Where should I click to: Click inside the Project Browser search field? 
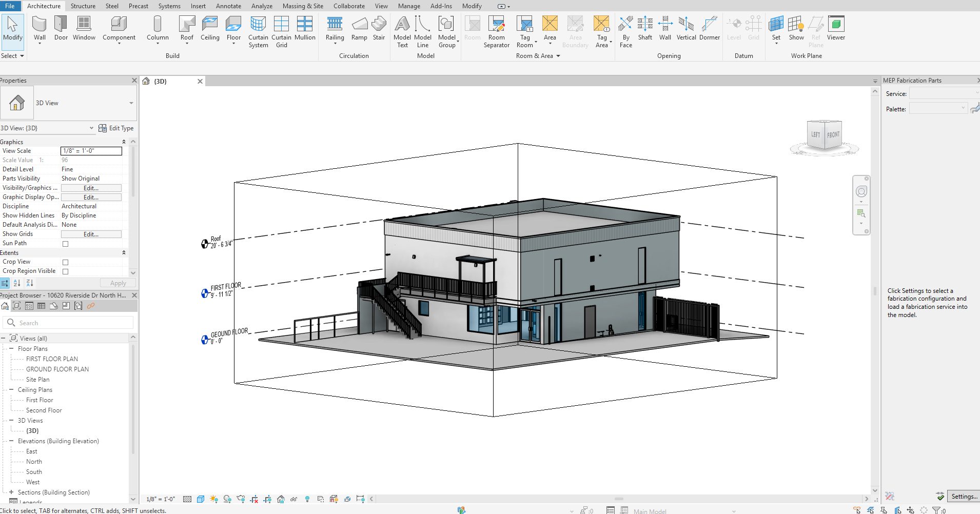click(67, 322)
